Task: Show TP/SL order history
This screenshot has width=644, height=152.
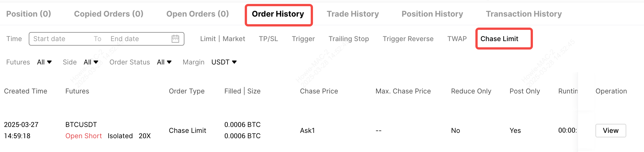Action: (268, 39)
